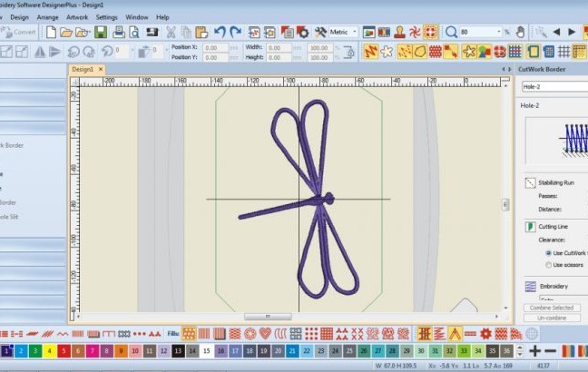Click the color palette scroll stepper
The image size is (588, 372).
click(x=520, y=351)
